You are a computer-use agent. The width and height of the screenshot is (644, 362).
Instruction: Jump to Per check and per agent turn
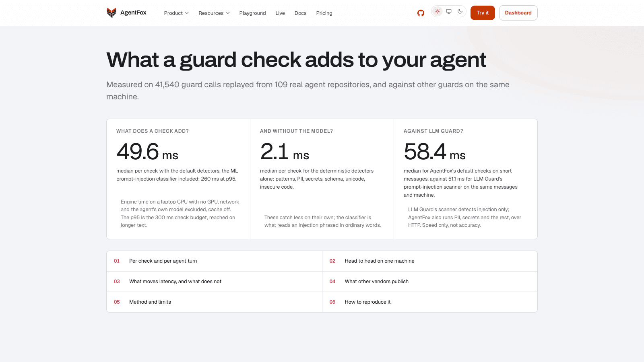[x=214, y=261]
